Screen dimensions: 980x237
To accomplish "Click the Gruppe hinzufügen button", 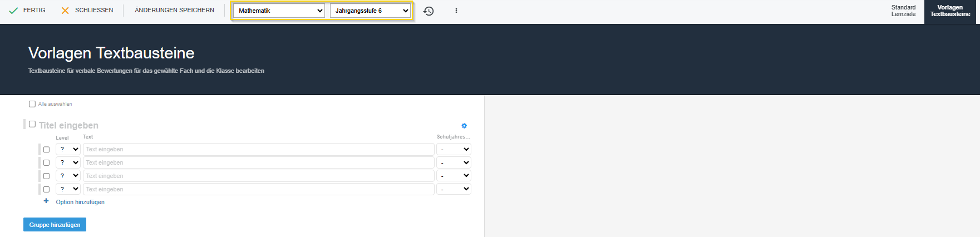I will pos(55,225).
